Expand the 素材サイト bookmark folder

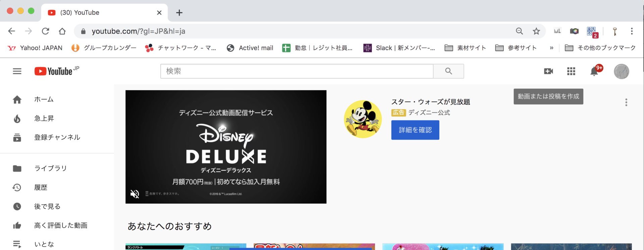pos(465,48)
